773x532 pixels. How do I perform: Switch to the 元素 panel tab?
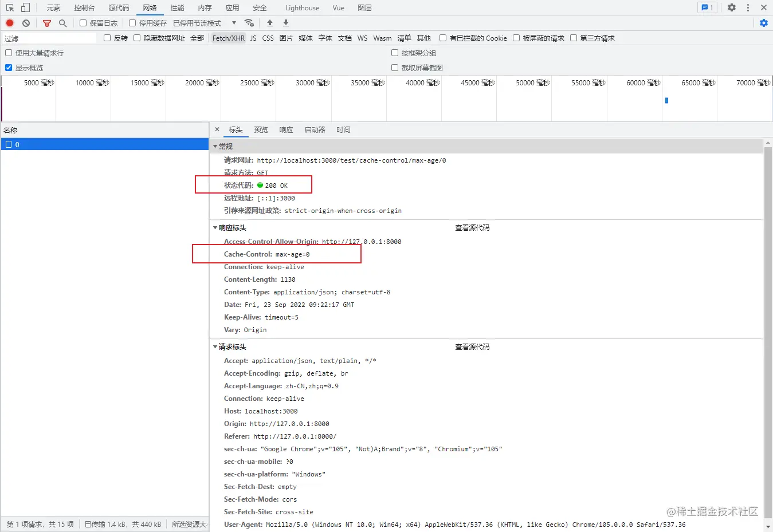pyautogui.click(x=53, y=7)
